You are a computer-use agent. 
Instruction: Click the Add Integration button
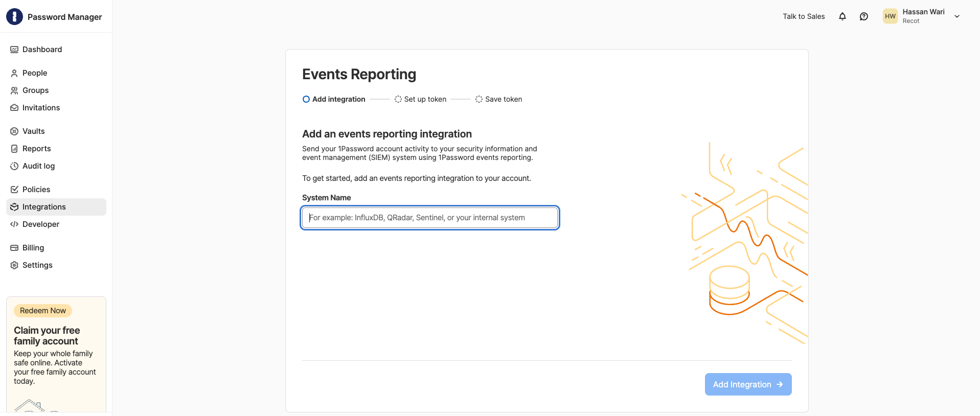pos(748,384)
